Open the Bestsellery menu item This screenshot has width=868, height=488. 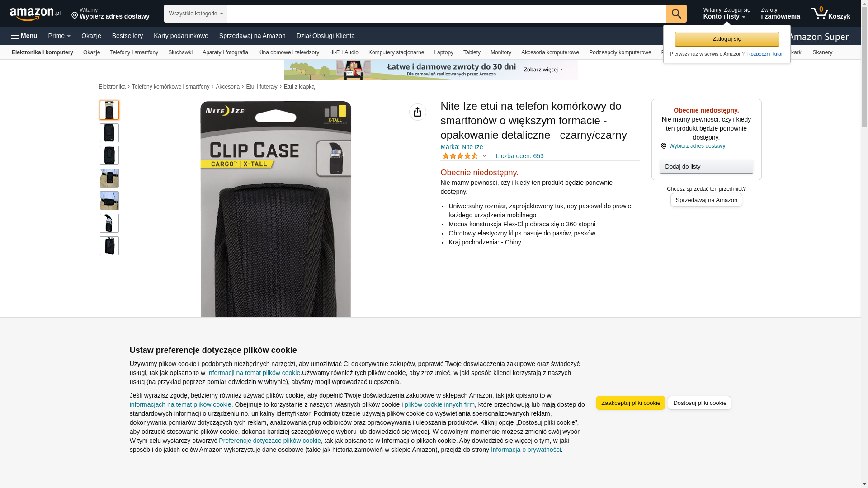(x=127, y=36)
